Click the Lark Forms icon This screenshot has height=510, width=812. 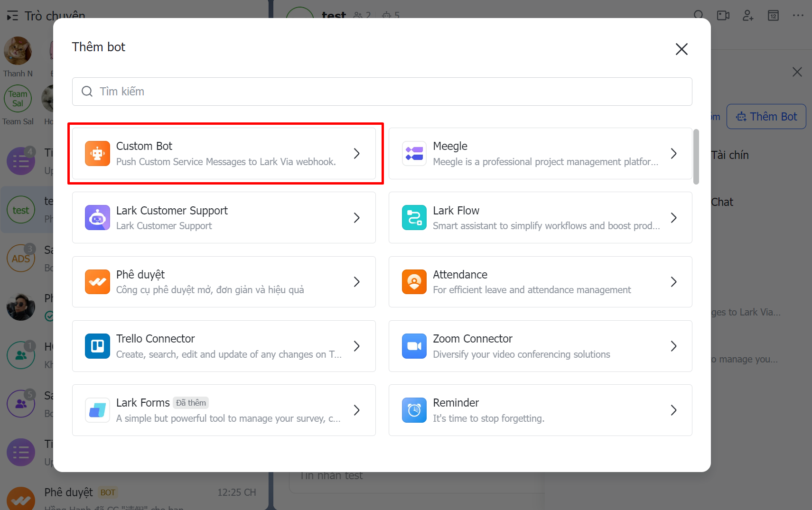[x=97, y=410]
